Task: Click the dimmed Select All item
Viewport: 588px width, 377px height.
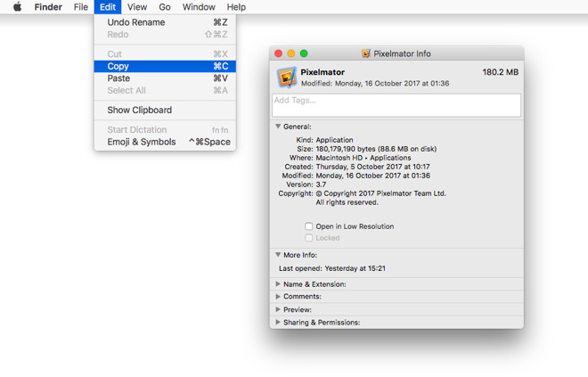Action: (165, 90)
